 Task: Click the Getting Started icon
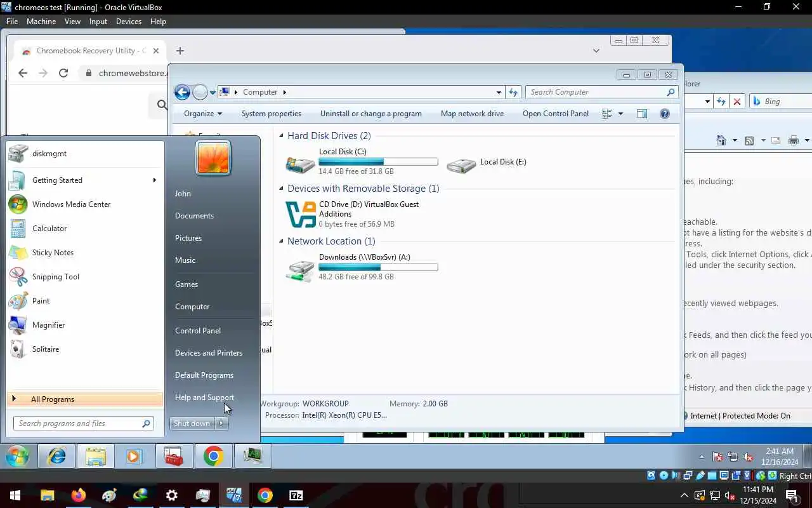[x=18, y=180]
